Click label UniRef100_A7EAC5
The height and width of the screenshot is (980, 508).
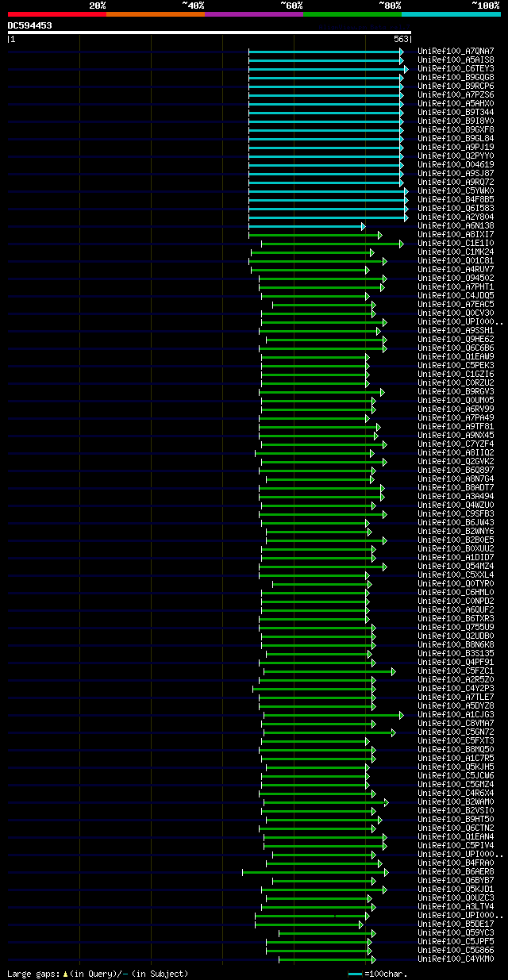(456, 304)
